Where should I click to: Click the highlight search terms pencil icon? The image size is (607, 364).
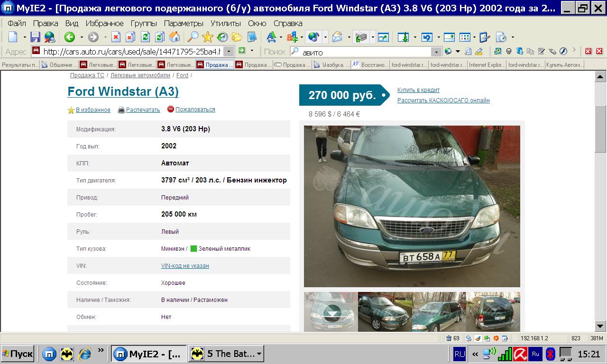479,51
